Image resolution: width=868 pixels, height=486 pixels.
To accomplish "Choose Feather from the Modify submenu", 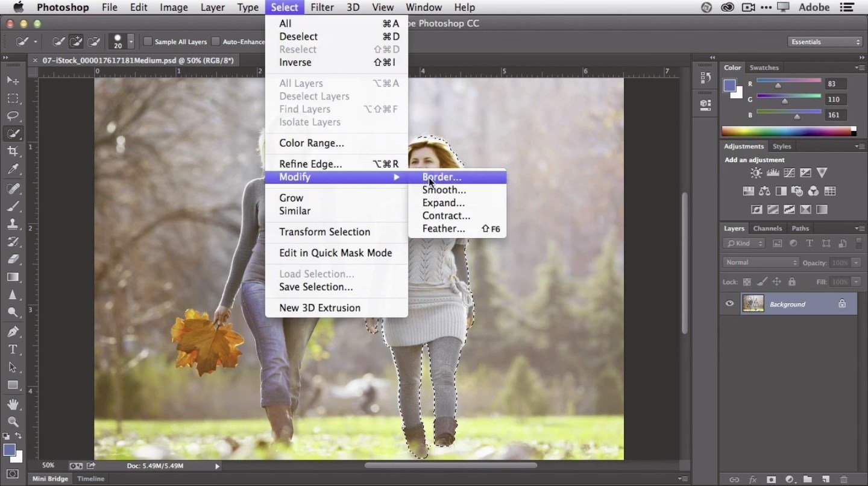I will [x=444, y=229].
